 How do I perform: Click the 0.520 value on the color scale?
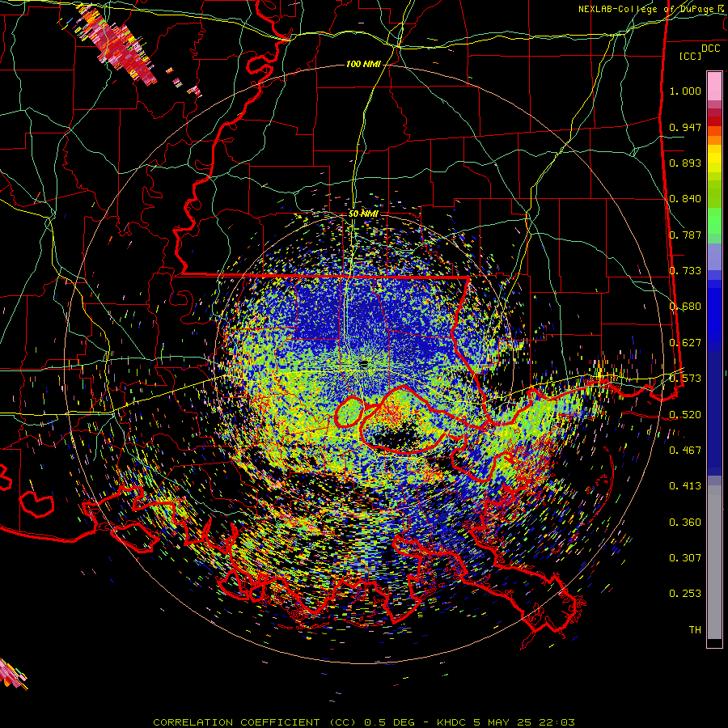coord(685,415)
